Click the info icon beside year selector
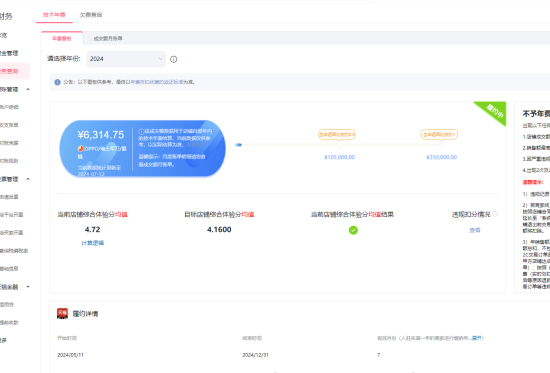This screenshot has width=550, height=373. coord(173,59)
